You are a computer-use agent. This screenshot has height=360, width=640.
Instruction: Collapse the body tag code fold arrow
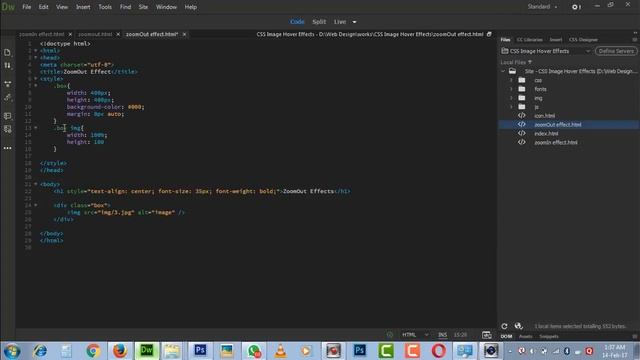(36, 184)
